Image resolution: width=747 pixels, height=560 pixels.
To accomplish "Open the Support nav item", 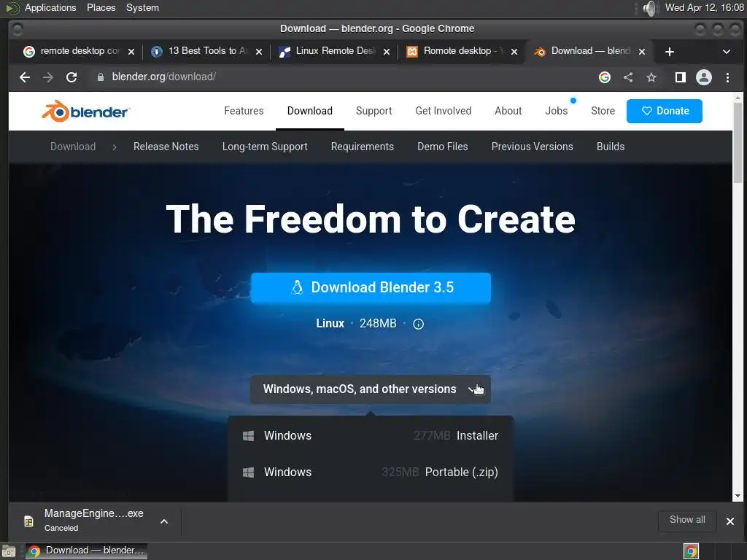I will [374, 111].
